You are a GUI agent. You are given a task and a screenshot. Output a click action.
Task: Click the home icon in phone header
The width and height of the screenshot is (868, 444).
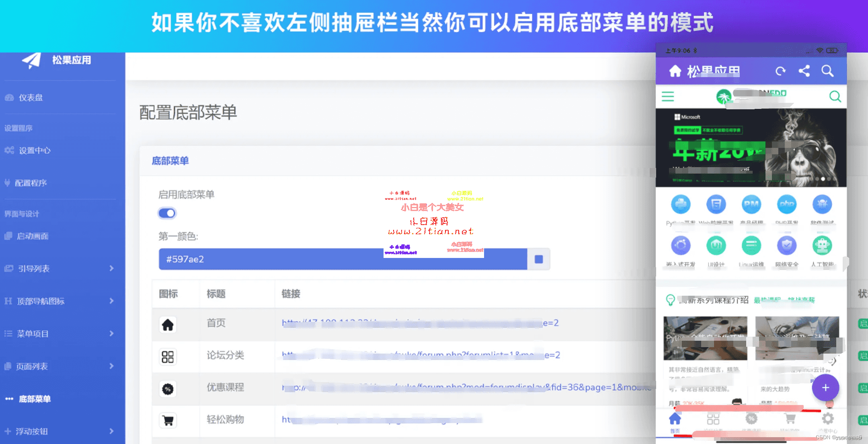pyautogui.click(x=675, y=71)
